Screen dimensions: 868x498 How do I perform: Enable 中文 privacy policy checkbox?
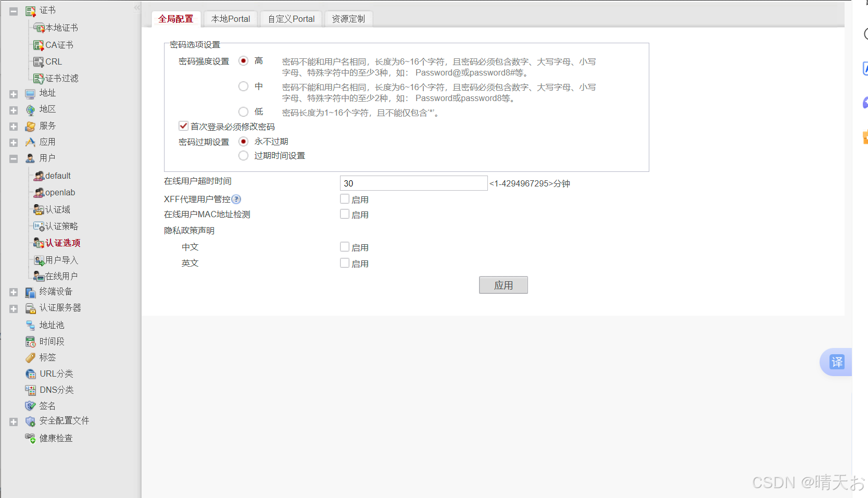point(345,246)
